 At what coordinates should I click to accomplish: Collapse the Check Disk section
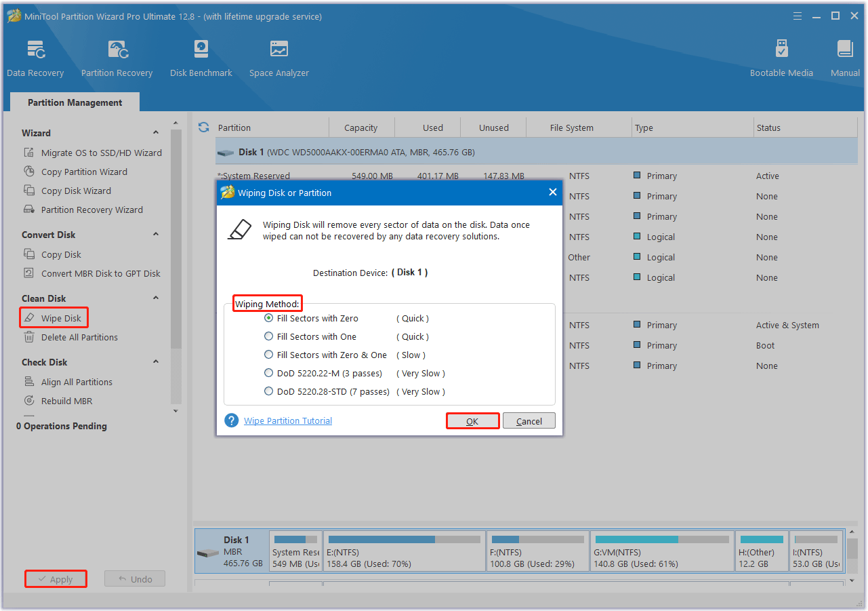pyautogui.click(x=156, y=362)
